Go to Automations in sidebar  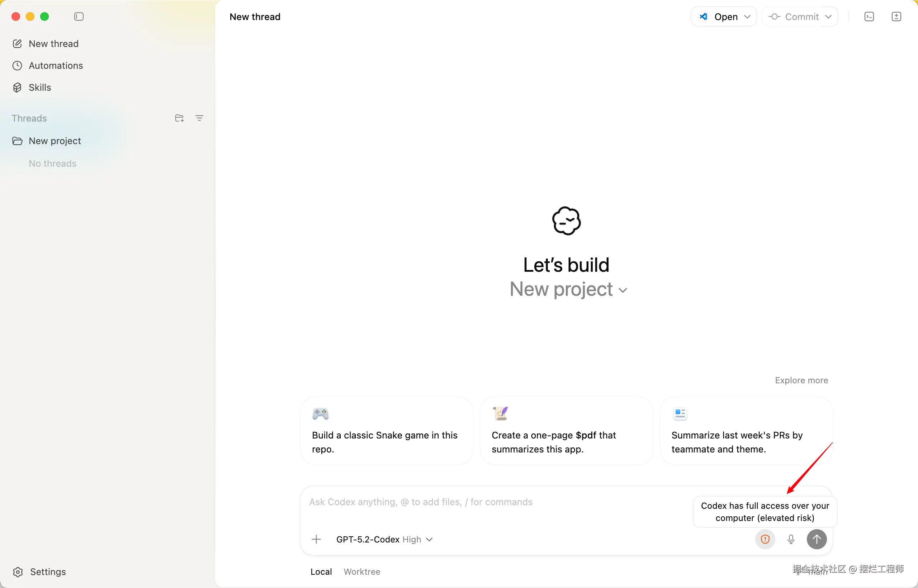[56, 66]
